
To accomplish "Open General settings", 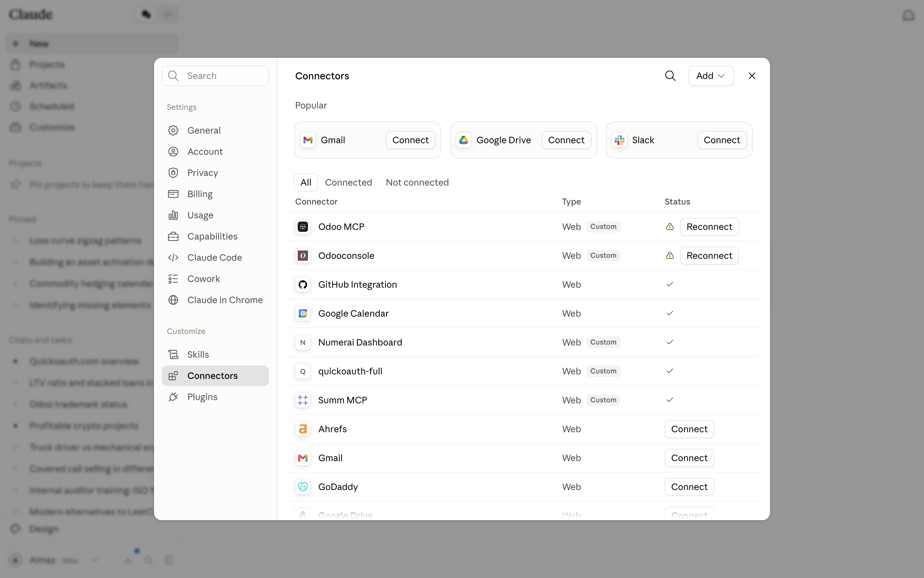I will pos(215,130).
